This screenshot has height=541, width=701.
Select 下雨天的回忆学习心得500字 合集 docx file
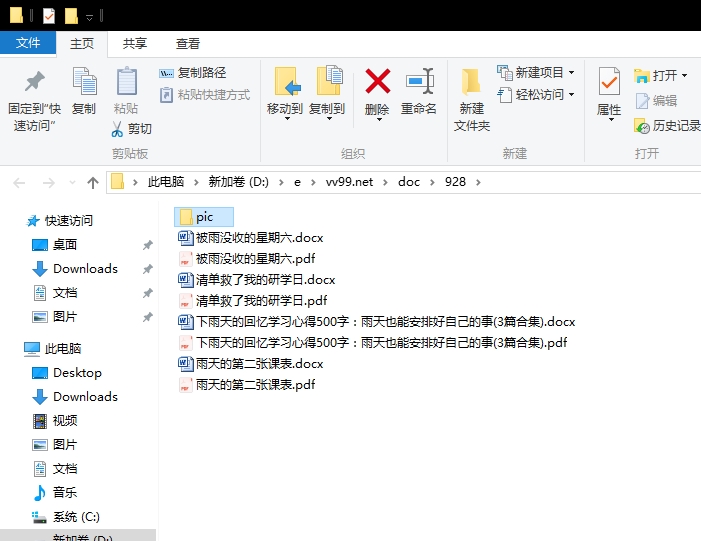click(x=377, y=322)
